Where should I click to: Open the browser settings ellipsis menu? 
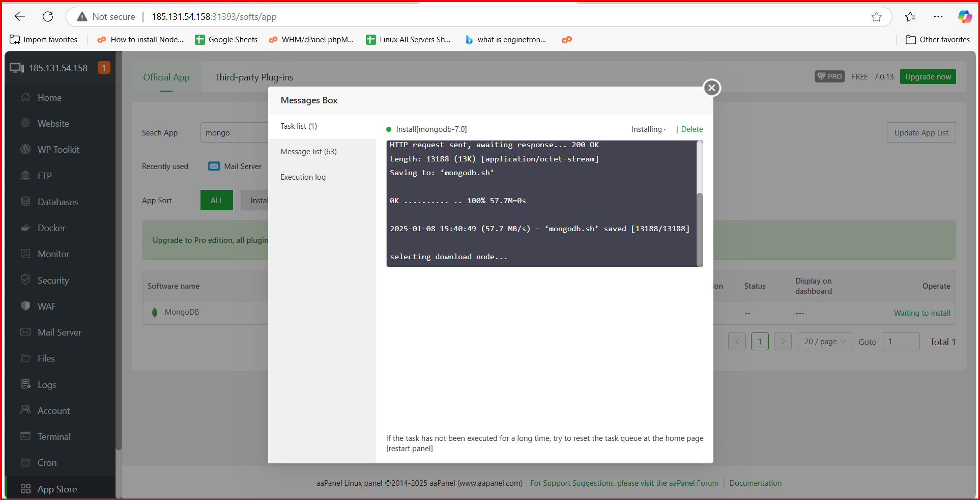[x=938, y=17]
